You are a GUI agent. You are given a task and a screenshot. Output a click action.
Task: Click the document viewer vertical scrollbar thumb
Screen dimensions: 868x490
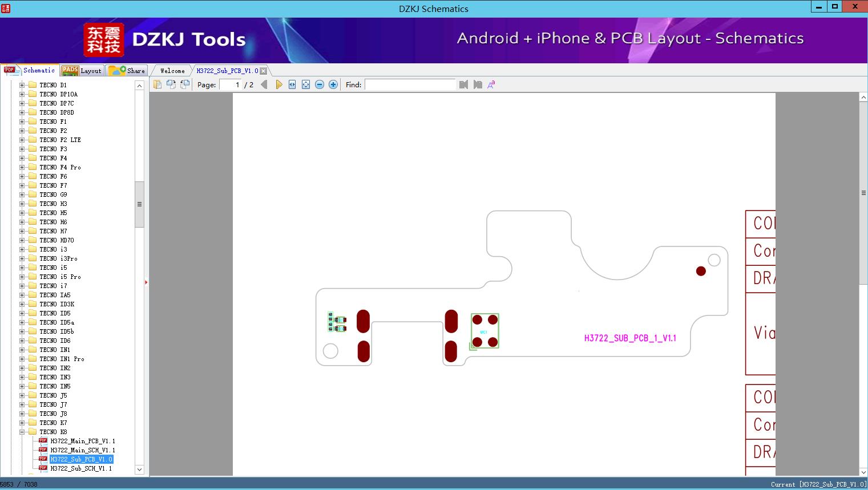(863, 193)
